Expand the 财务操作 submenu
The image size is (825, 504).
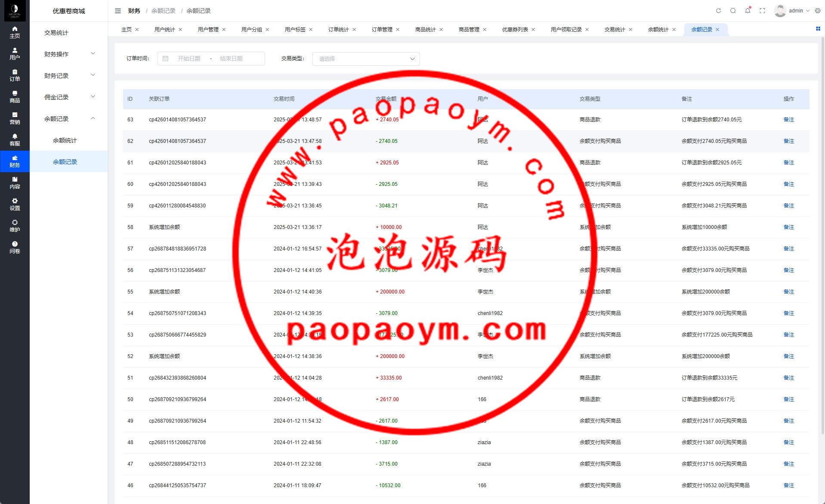[x=69, y=54]
